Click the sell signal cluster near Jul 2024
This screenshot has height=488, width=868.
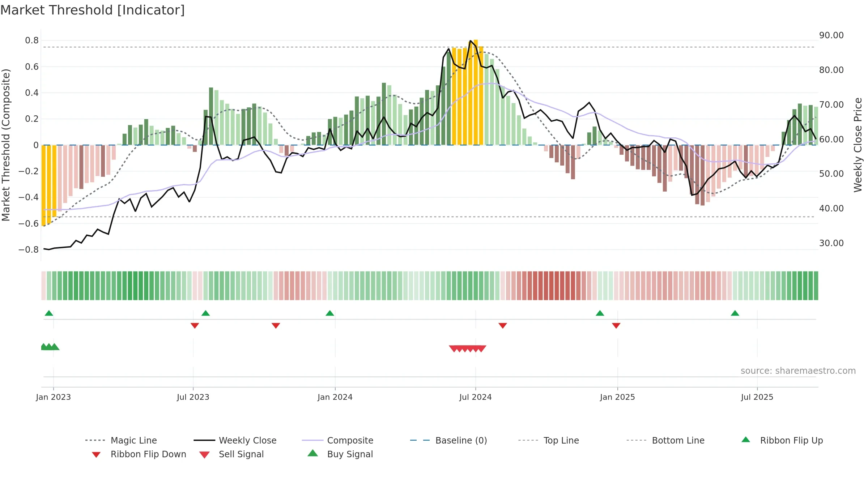click(x=468, y=348)
